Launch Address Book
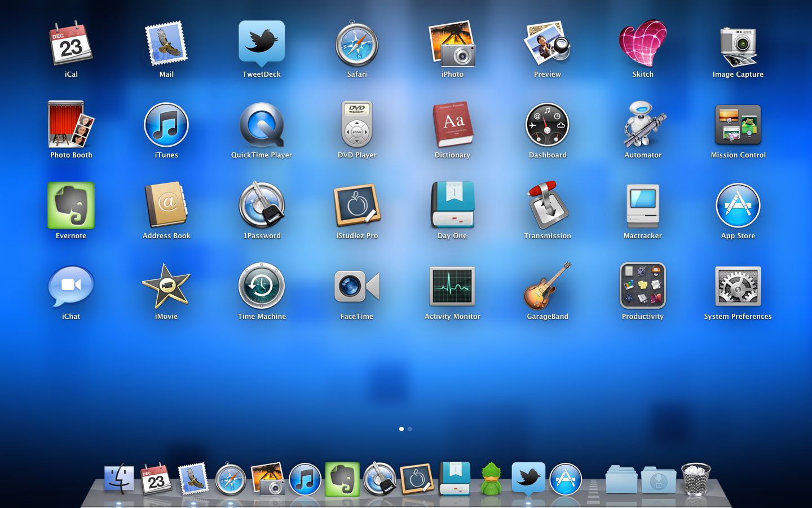This screenshot has height=508, width=812. [x=166, y=205]
